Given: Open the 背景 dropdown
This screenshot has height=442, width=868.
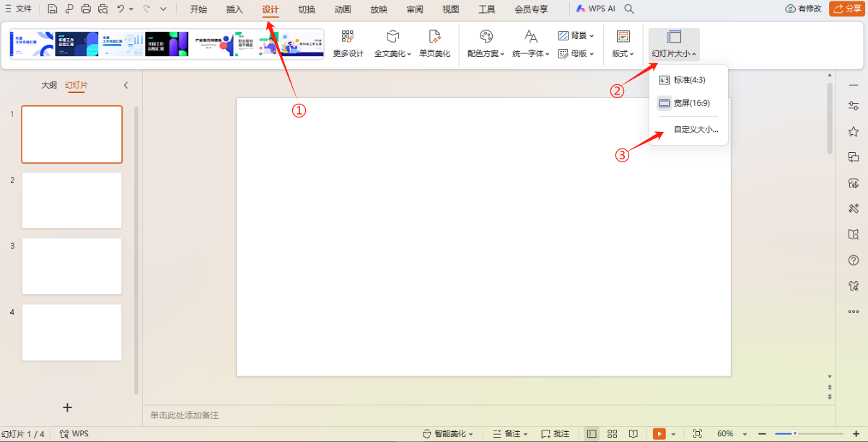Looking at the screenshot, I should 577,35.
